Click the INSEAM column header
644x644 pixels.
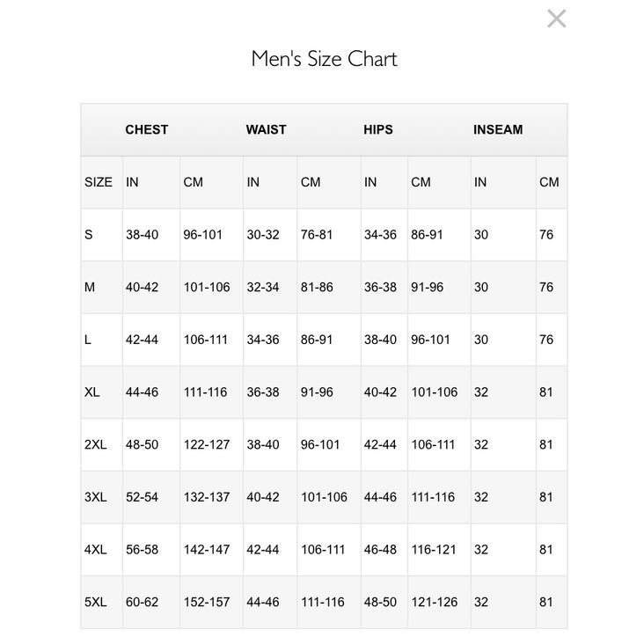pos(498,129)
